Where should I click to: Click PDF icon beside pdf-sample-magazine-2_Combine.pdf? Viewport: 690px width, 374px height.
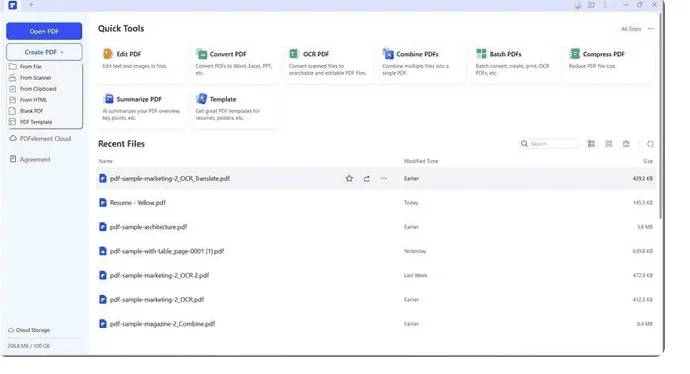(x=103, y=324)
